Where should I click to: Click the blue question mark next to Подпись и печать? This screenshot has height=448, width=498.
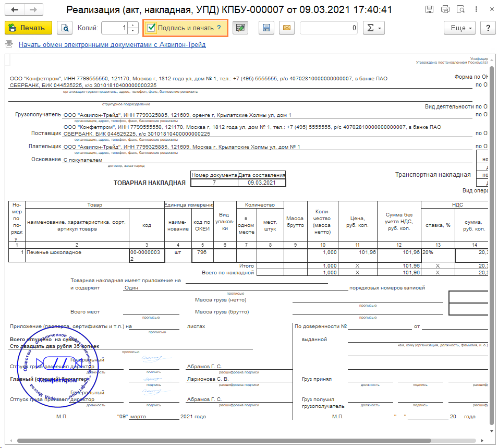point(219,28)
